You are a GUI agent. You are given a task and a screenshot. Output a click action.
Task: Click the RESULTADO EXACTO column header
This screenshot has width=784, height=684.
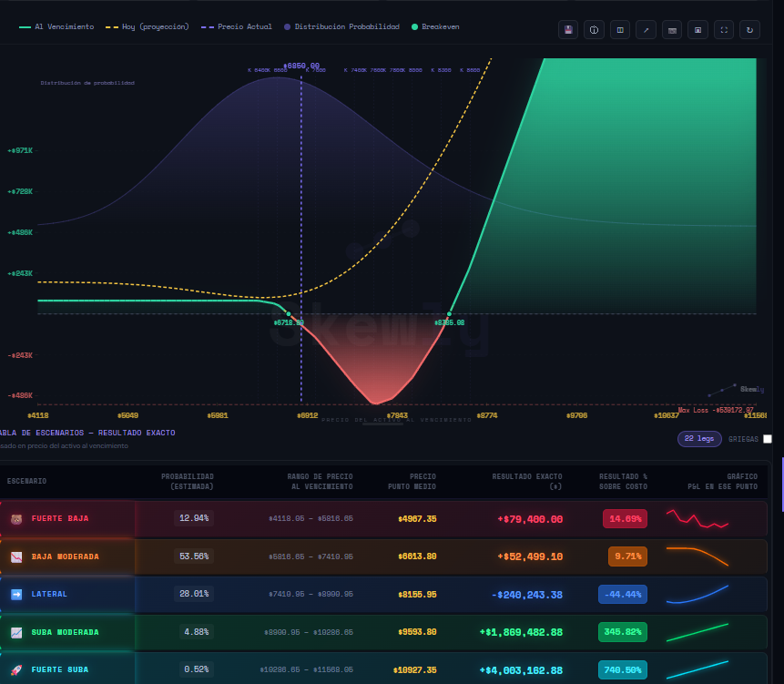click(x=527, y=482)
